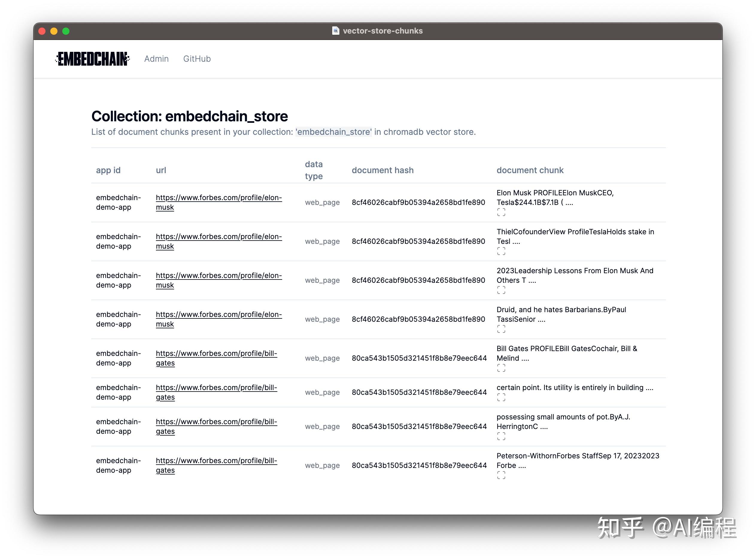Viewport: 756px width, 559px height.
Task: Click the Embedchain logo
Action: pyautogui.click(x=92, y=59)
